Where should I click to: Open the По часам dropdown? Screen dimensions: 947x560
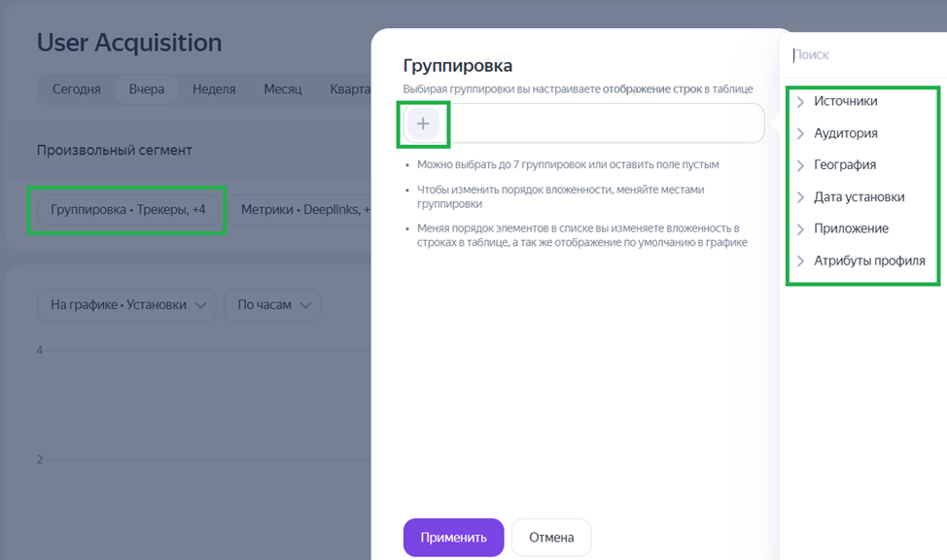(272, 305)
